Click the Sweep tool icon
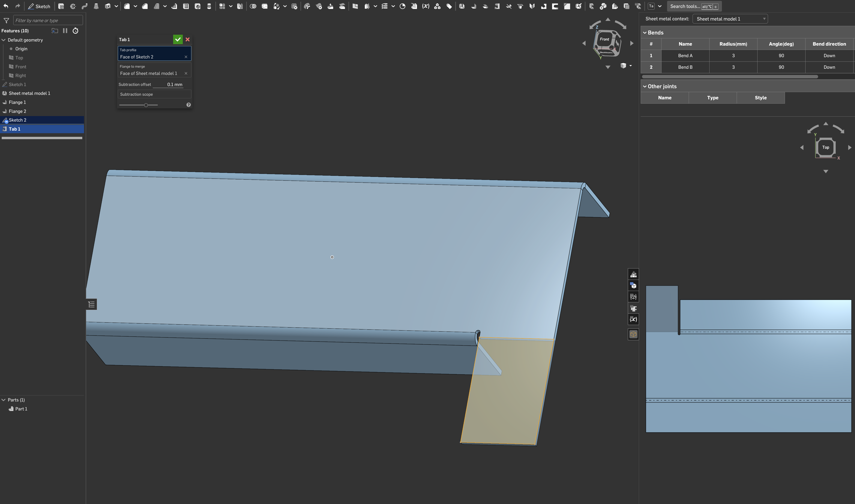This screenshot has height=504, width=855. pos(84,6)
